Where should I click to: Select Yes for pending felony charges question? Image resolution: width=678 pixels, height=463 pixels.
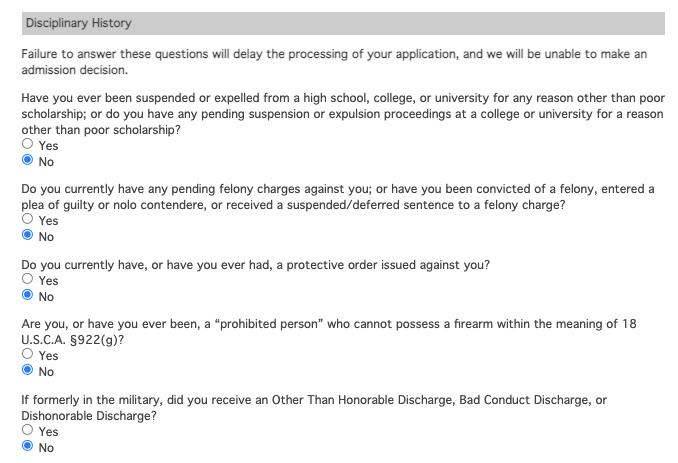27,220
